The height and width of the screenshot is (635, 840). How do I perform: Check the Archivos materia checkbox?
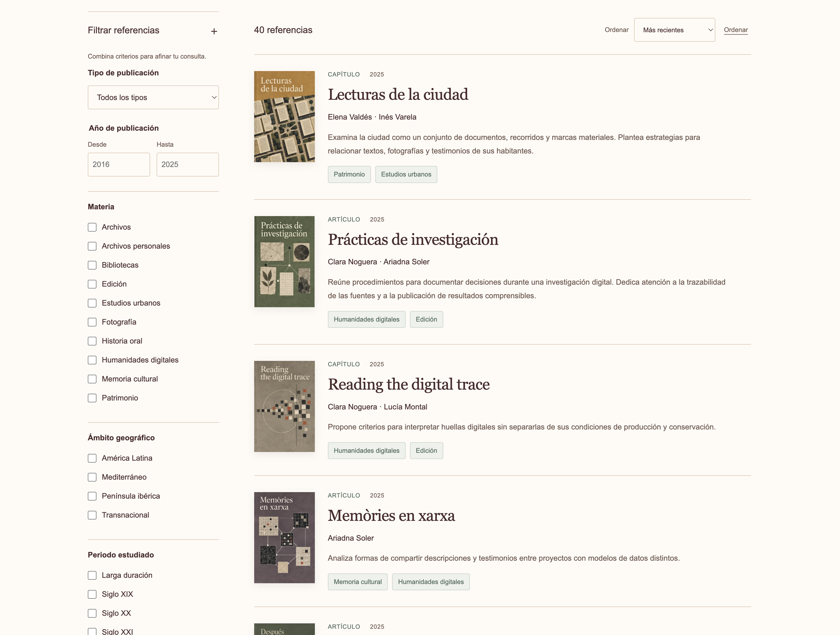tap(92, 227)
